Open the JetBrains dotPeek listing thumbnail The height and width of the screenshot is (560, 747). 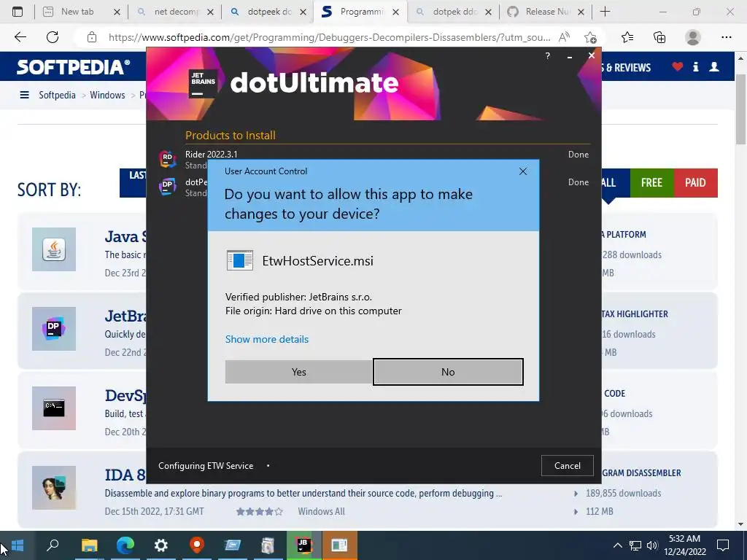click(54, 329)
